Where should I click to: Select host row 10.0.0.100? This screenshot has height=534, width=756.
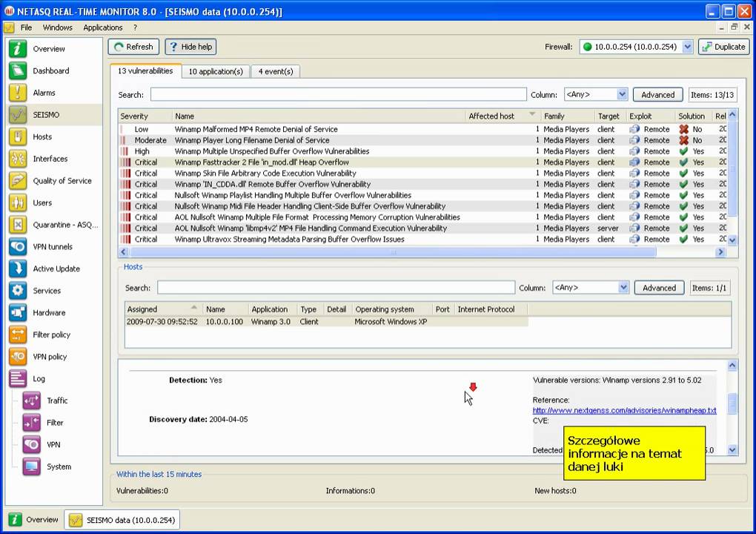tap(326, 322)
